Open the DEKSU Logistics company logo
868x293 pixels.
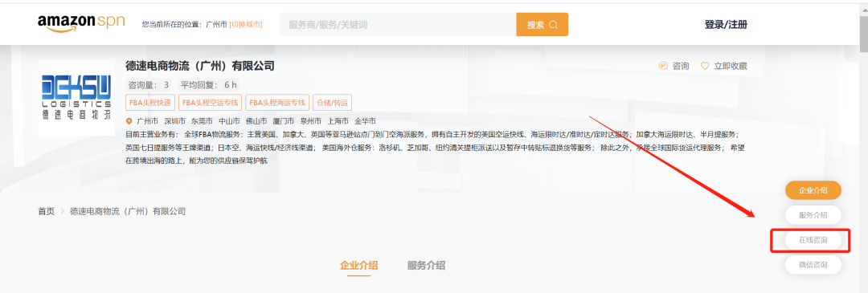pos(77,97)
